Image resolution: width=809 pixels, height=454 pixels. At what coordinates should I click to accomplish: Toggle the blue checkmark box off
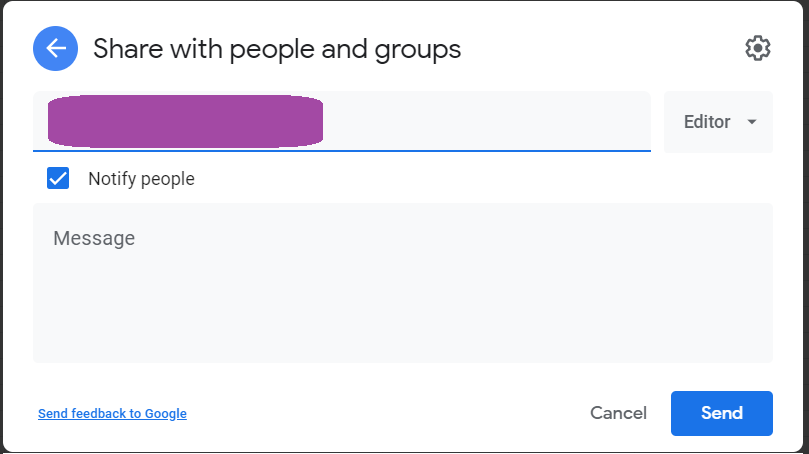[x=58, y=179]
